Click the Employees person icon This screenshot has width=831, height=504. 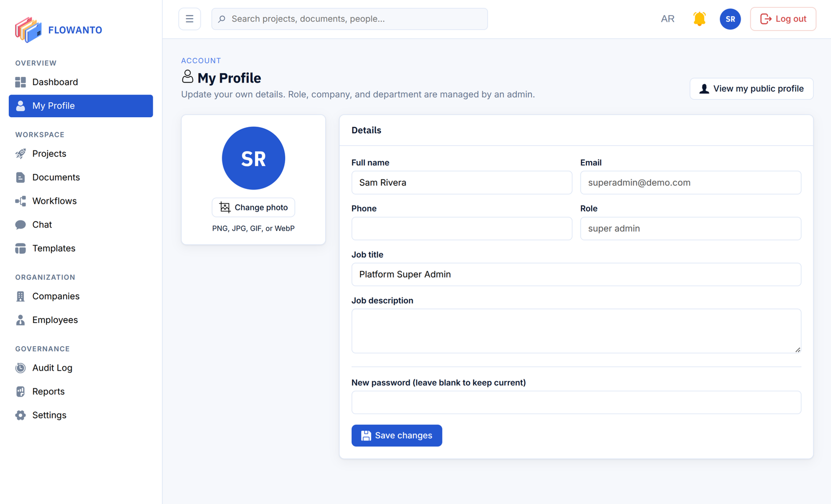point(20,320)
